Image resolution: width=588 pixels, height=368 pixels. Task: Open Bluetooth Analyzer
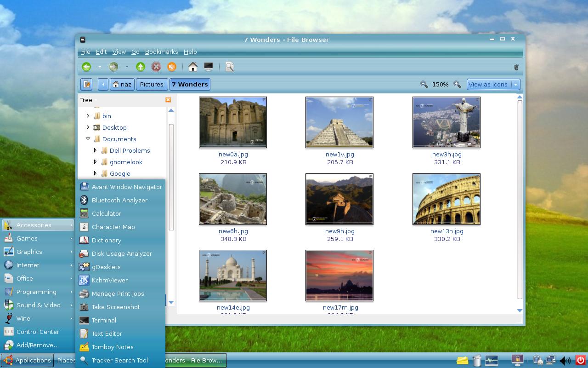120,200
